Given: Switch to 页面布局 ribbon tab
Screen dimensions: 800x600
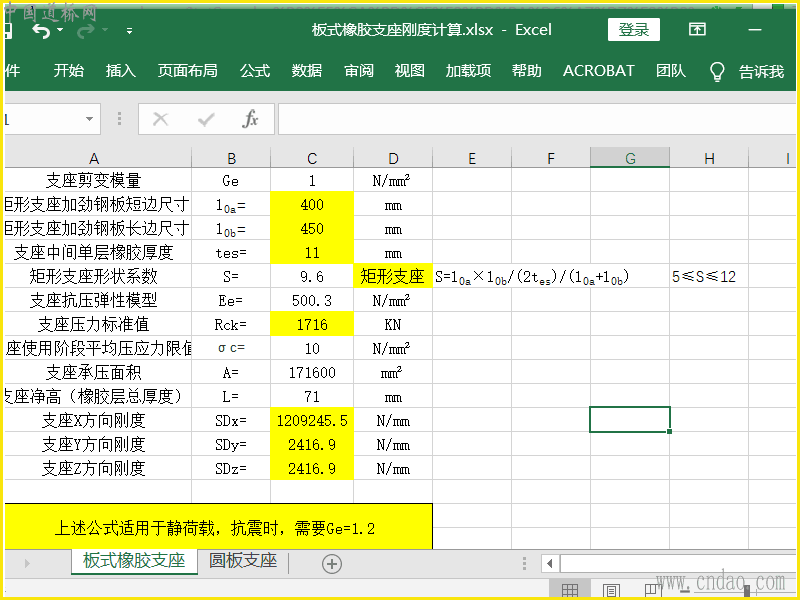Looking at the screenshot, I should pos(187,70).
